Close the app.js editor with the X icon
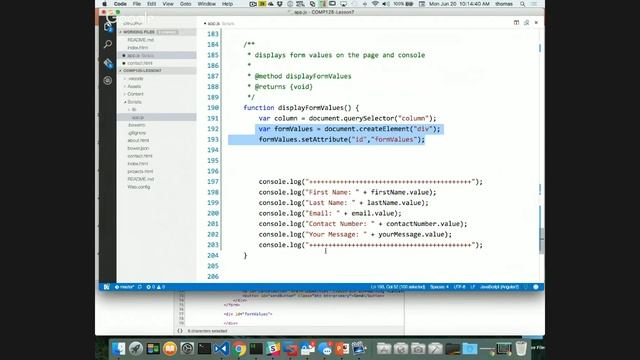 point(536,23)
